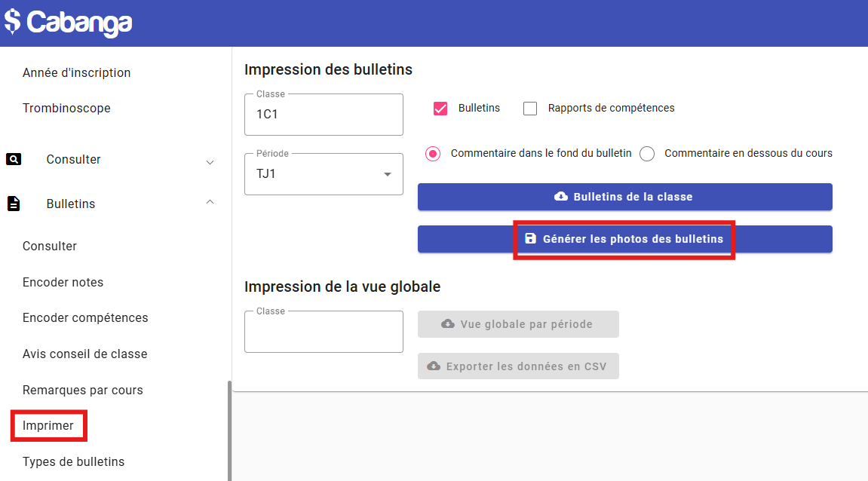The width and height of the screenshot is (868, 481).
Task: Open Trombinoscope from the sidebar
Action: [66, 108]
